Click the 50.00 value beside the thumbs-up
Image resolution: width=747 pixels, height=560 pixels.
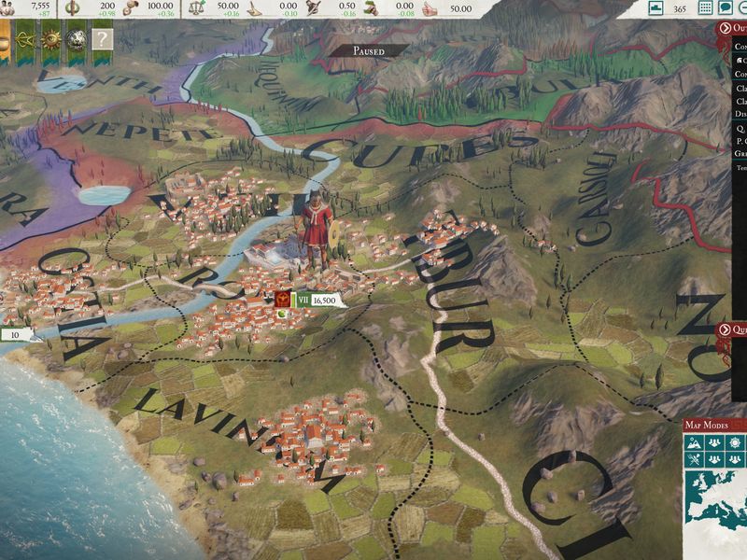tap(460, 8)
